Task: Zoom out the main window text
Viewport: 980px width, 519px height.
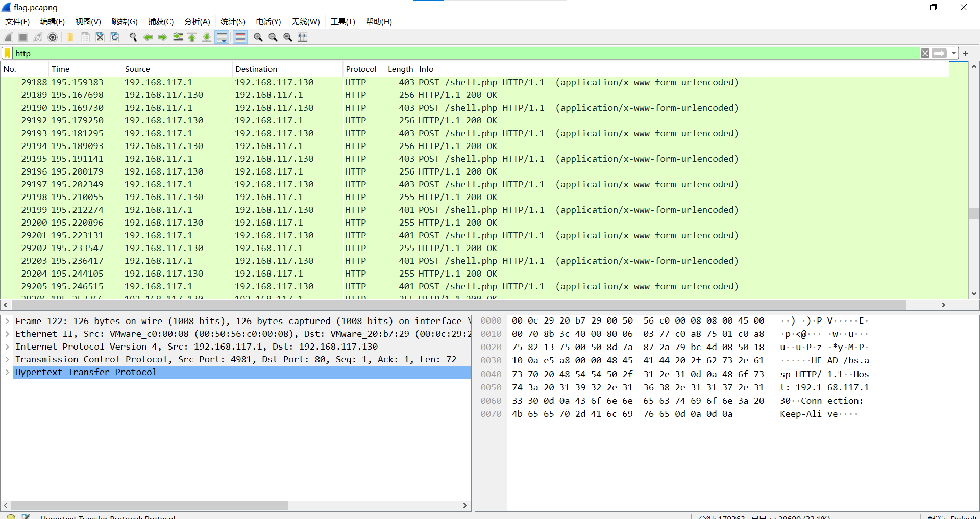Action: (273, 37)
